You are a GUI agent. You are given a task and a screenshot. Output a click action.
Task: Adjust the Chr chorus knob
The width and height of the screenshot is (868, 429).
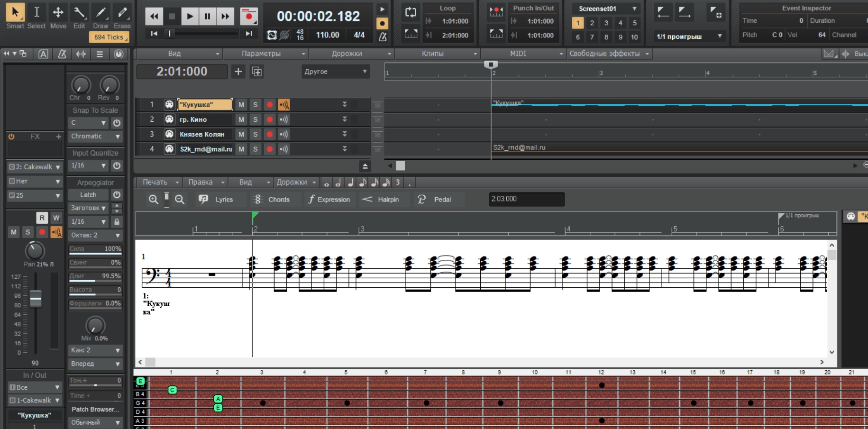[x=81, y=85]
